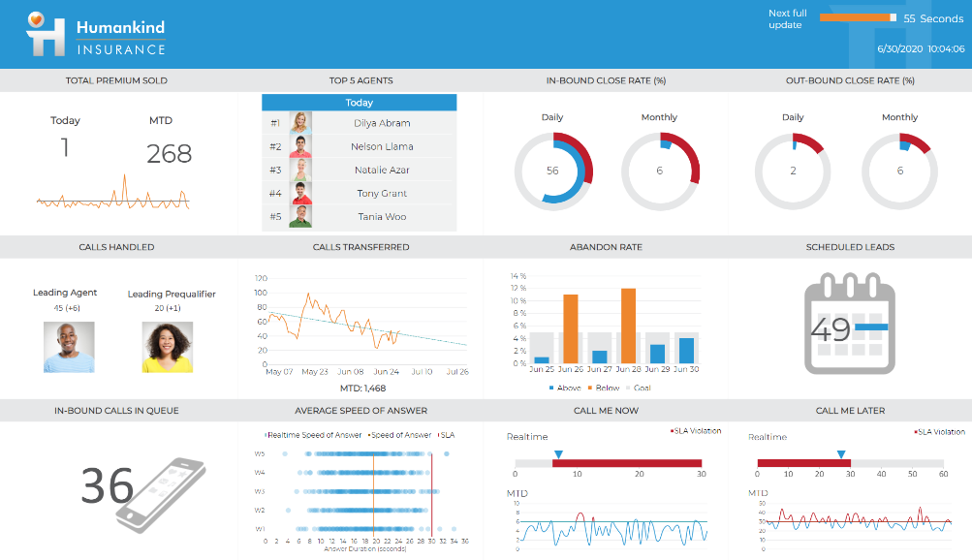Viewport: 972px width, 560px height.
Task: Click the blue marker on the Call Me Now gauge
Action: click(x=558, y=451)
